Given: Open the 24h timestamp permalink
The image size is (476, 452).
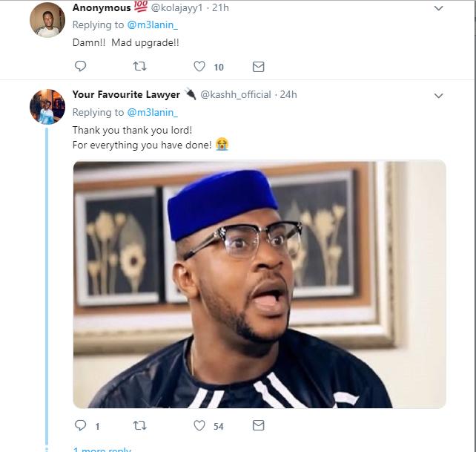Looking at the screenshot, I should pos(288,95).
